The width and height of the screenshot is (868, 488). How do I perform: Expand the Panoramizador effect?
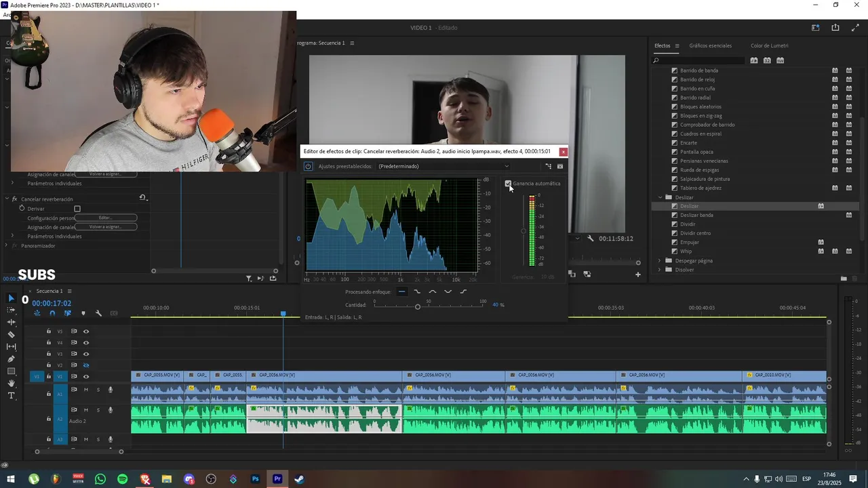tap(6, 245)
